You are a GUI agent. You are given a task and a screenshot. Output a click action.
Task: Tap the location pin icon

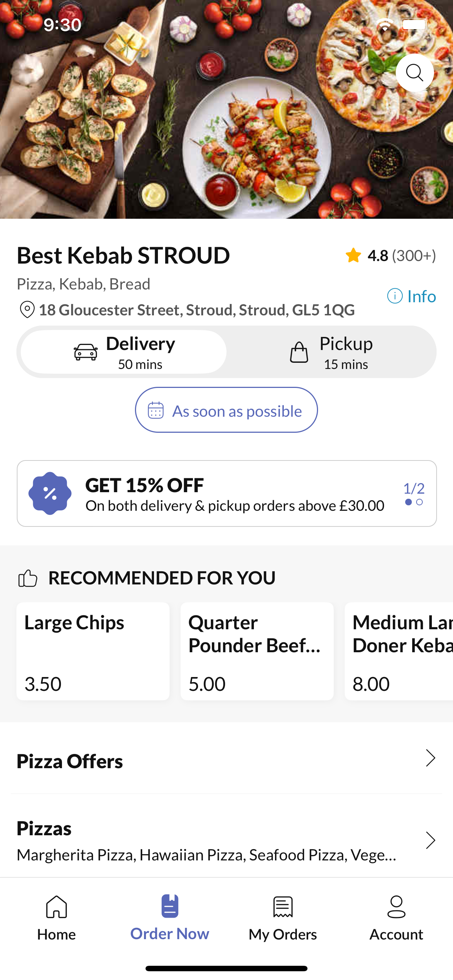click(27, 309)
